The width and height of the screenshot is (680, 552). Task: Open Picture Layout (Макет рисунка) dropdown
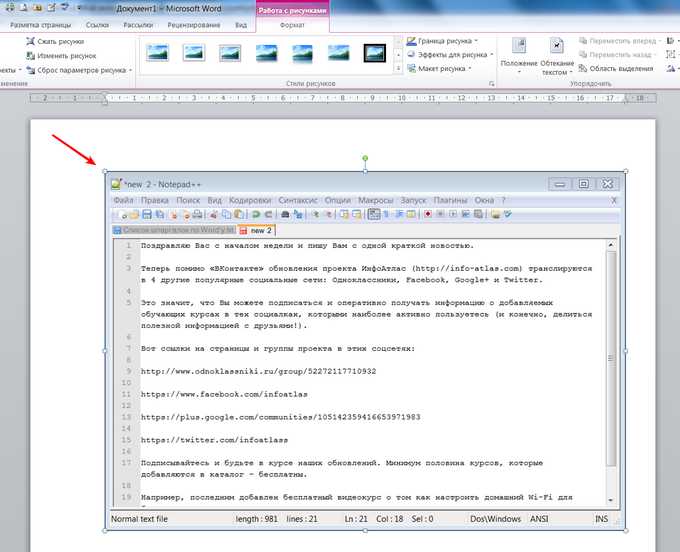(x=439, y=69)
